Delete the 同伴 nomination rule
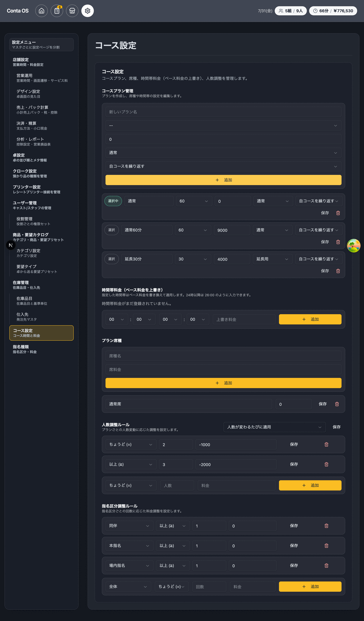The height and width of the screenshot is (621, 364). (326, 526)
